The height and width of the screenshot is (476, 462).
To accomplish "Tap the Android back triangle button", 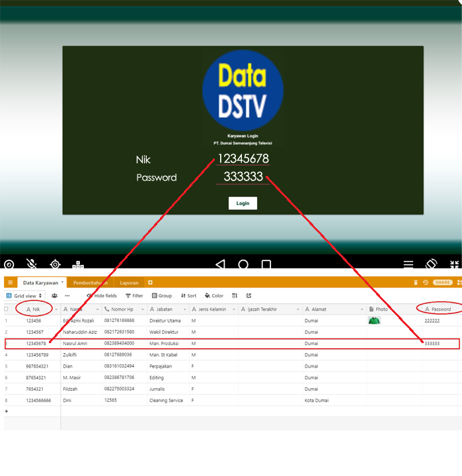I will pos(220,264).
